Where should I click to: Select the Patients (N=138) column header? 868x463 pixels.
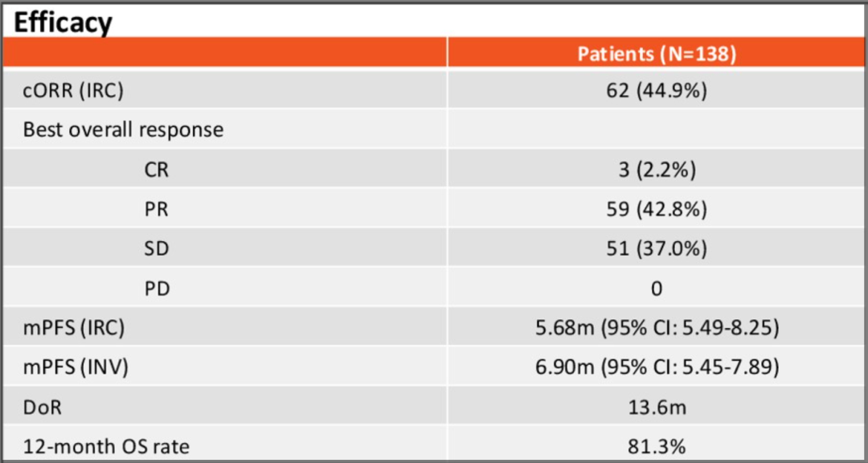(x=657, y=54)
